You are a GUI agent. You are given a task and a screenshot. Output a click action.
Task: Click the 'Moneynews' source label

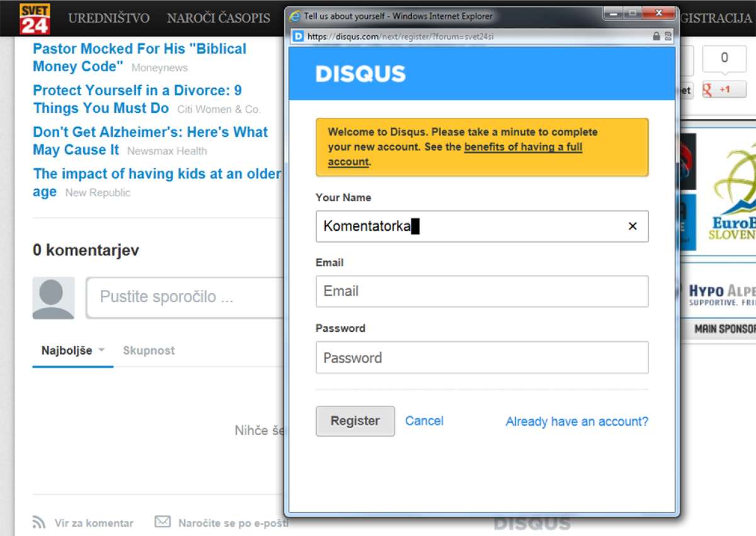pos(159,67)
